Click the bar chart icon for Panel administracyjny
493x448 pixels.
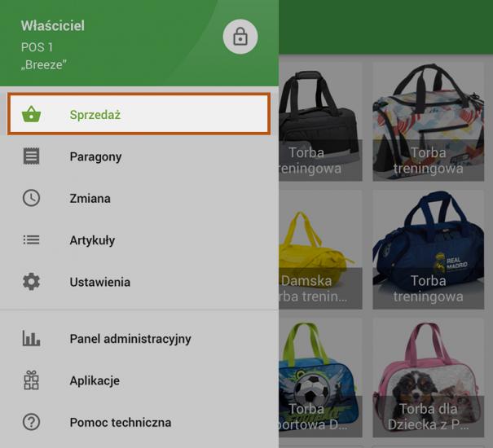[31, 338]
